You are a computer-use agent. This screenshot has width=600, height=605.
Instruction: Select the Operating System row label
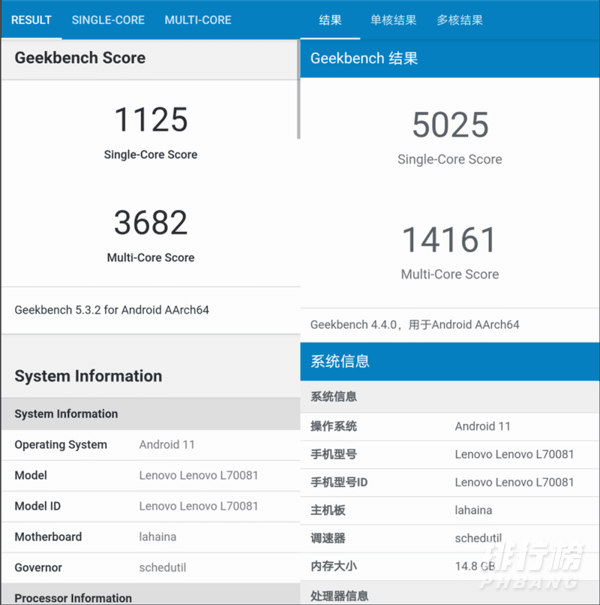pyautogui.click(x=61, y=444)
